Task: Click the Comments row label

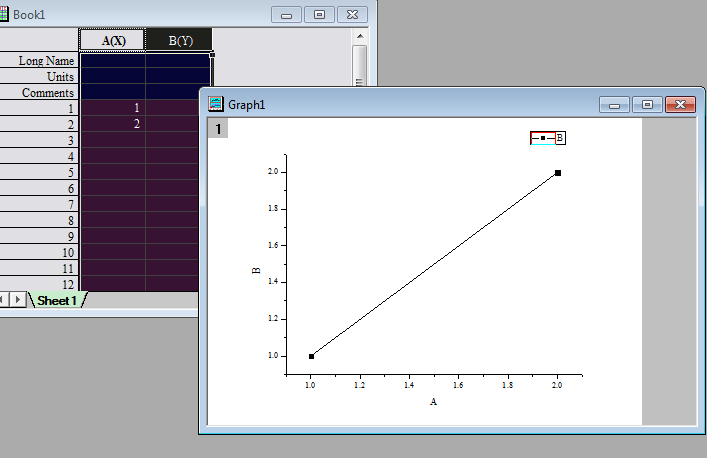Action: coord(39,92)
